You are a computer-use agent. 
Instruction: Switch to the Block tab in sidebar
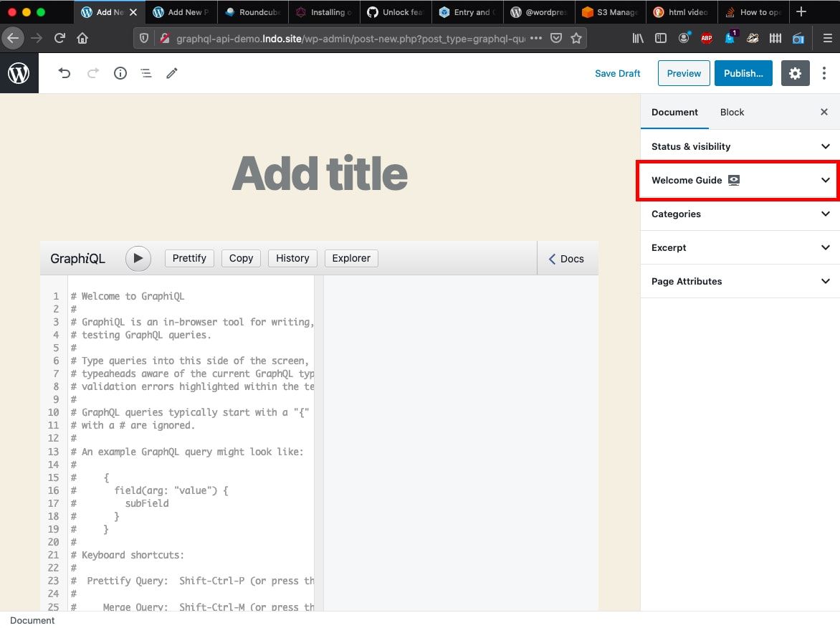tap(732, 112)
